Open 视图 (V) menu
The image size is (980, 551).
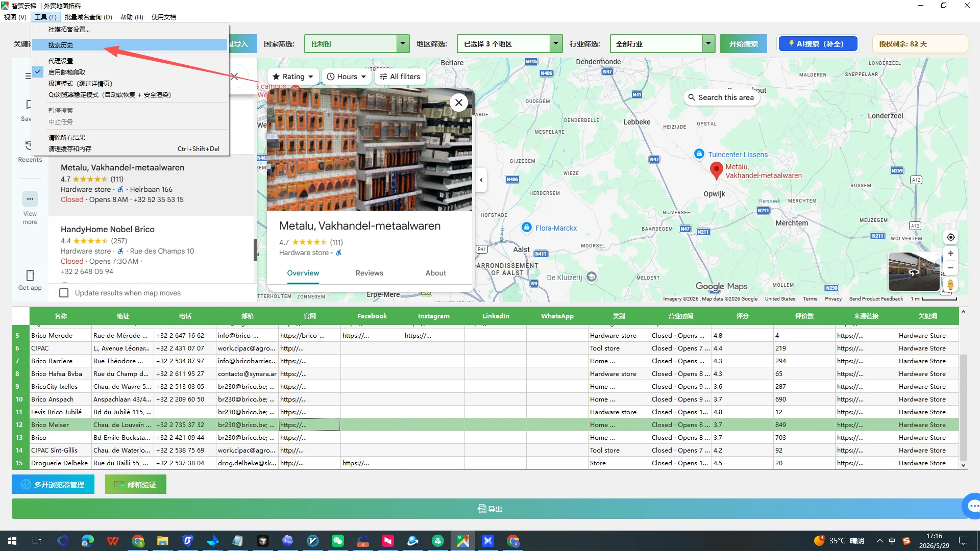[x=15, y=17]
